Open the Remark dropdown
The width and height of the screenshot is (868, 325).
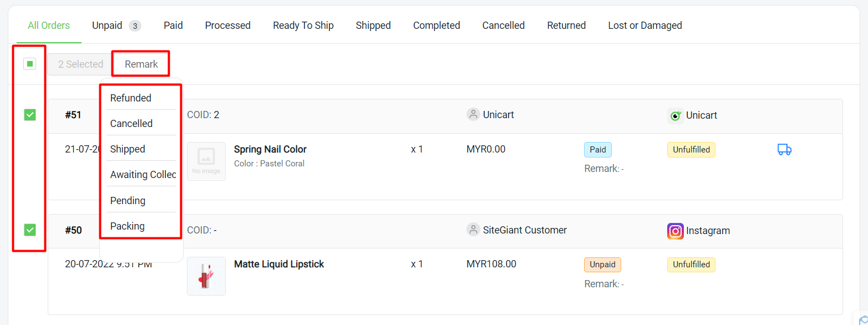140,63
